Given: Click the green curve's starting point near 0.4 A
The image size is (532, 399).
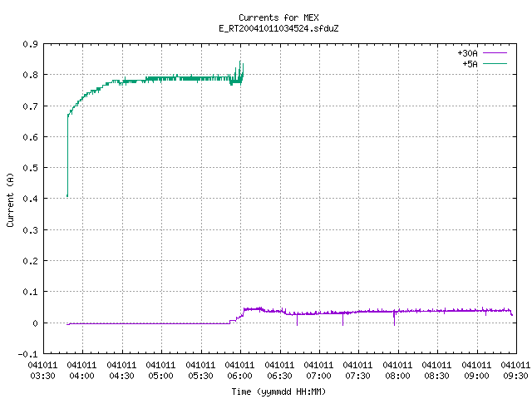Looking at the screenshot, I should click(67, 196).
